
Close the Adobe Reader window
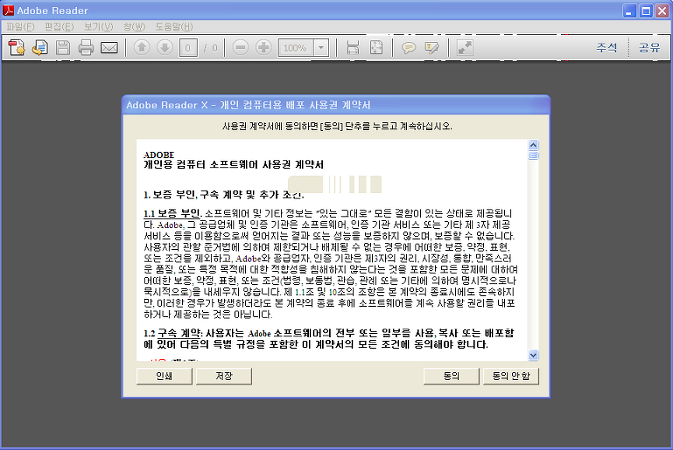pos(662,11)
